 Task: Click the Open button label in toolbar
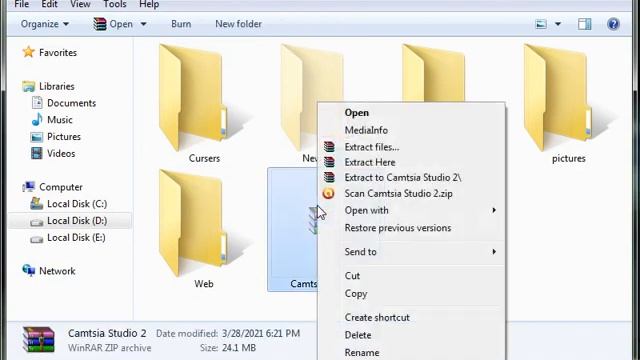click(121, 24)
